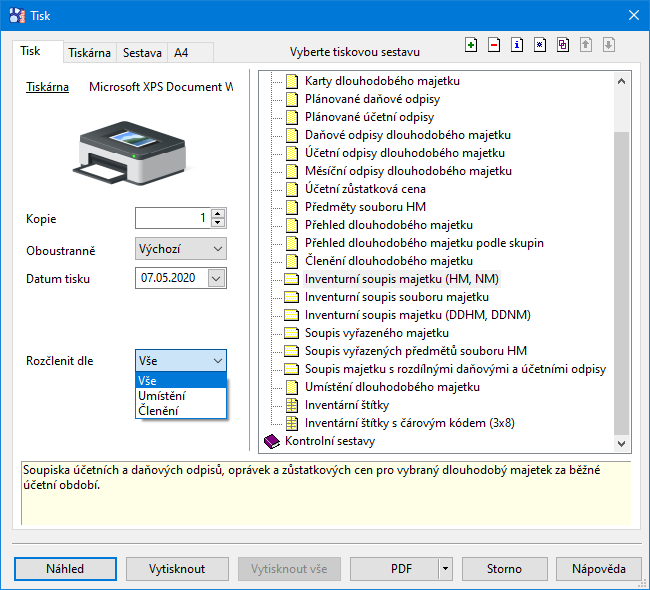Click the report list scrollbar thumb
This screenshot has width=650, height=590.
[x=621, y=283]
